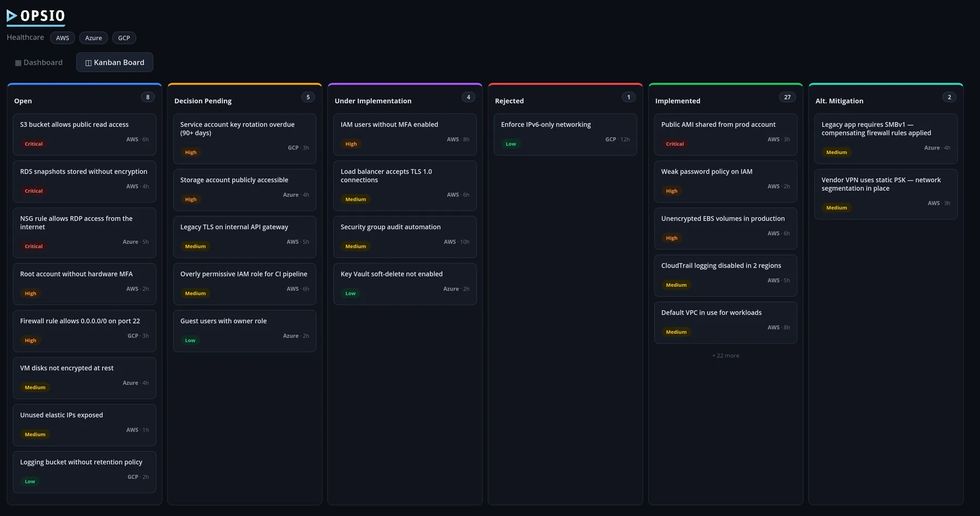The width and height of the screenshot is (980, 516).
Task: Click the Alt. Mitigation column header
Action: tap(840, 101)
